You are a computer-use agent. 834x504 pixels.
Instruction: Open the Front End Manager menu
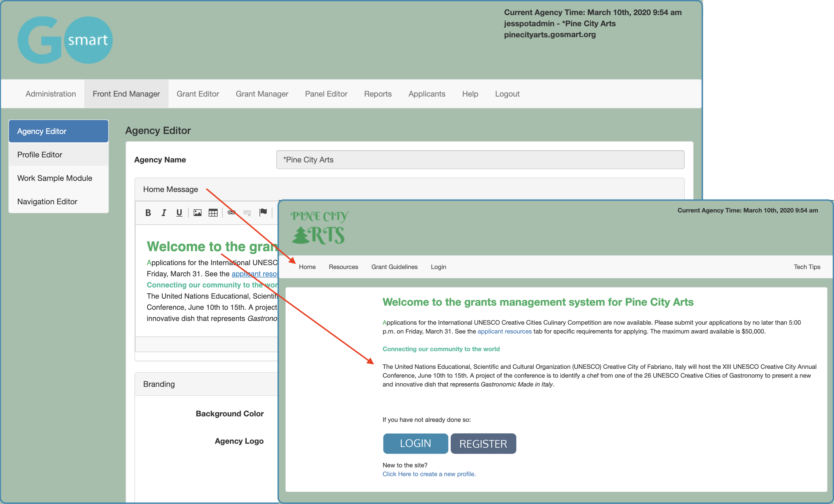(126, 94)
